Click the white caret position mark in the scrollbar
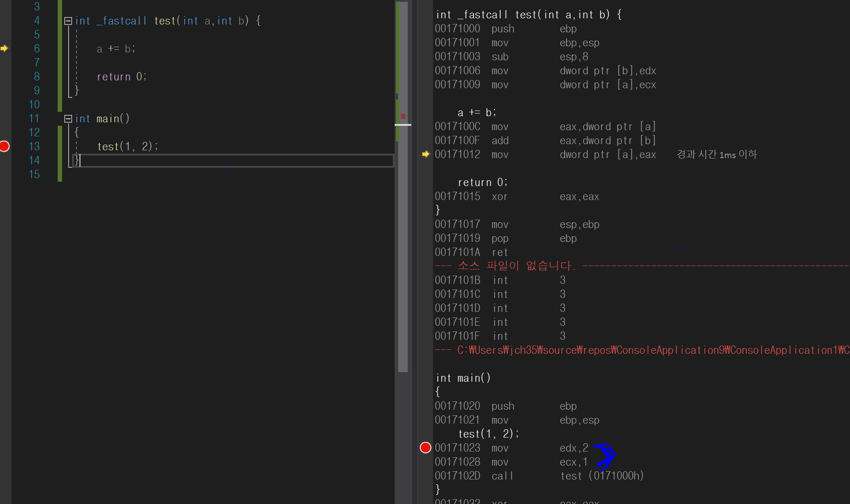This screenshot has width=850, height=504. [x=402, y=125]
